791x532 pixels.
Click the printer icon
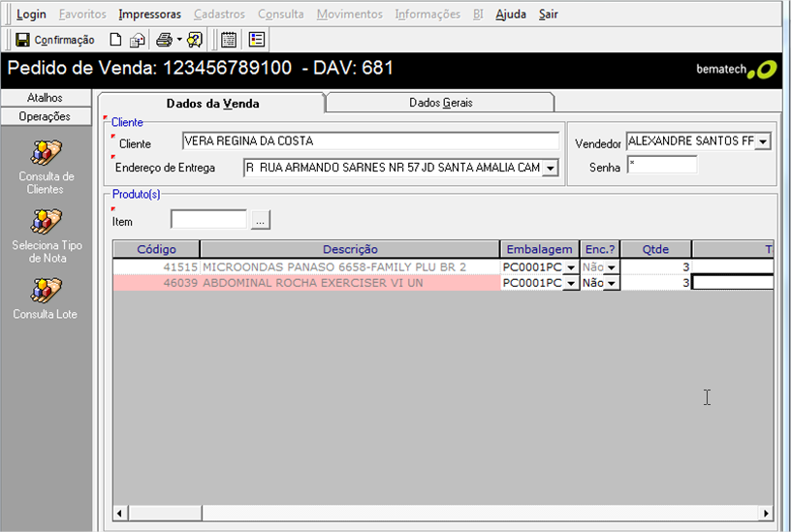point(164,40)
